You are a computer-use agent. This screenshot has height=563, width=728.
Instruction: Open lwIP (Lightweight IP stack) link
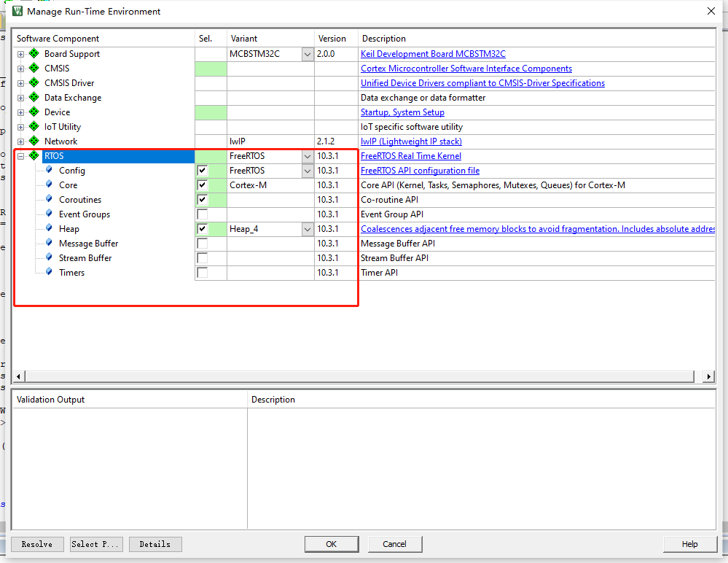(411, 141)
